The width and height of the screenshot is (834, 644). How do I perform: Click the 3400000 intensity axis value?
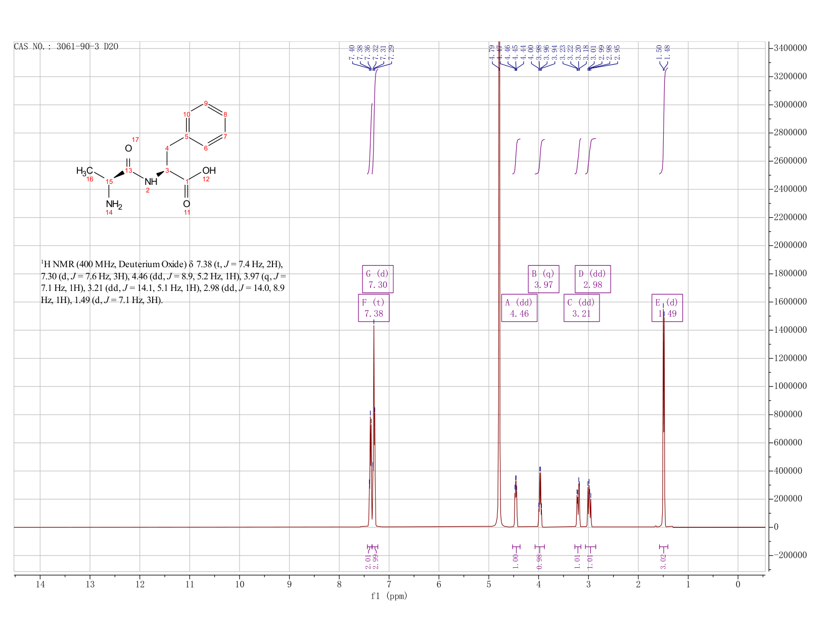(790, 48)
